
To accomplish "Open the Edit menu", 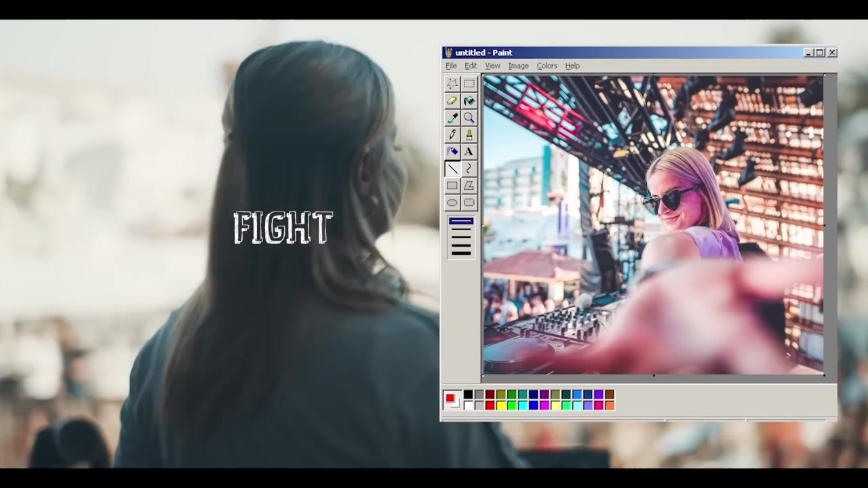I will pos(471,66).
